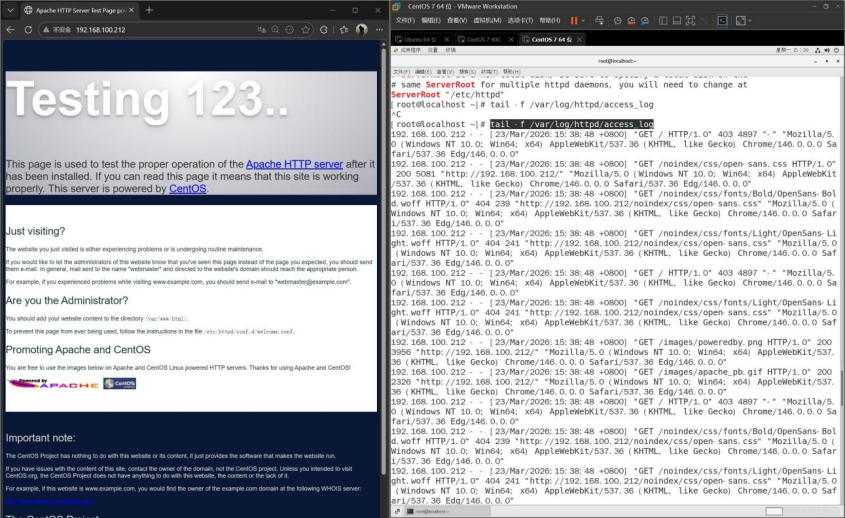Open VMware snapshot manager icon
Image resolution: width=845 pixels, height=518 pixels.
pos(645,20)
